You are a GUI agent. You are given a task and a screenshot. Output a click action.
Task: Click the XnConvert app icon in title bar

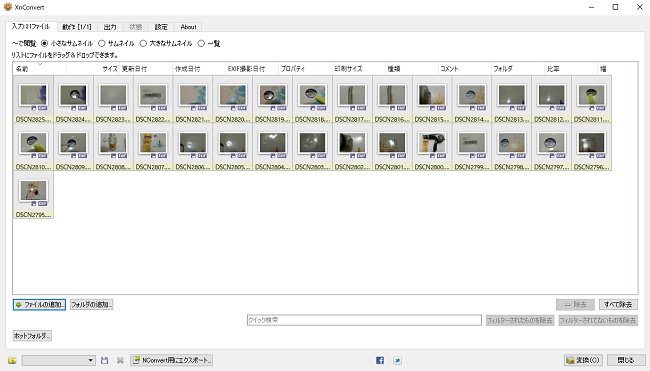[7, 7]
